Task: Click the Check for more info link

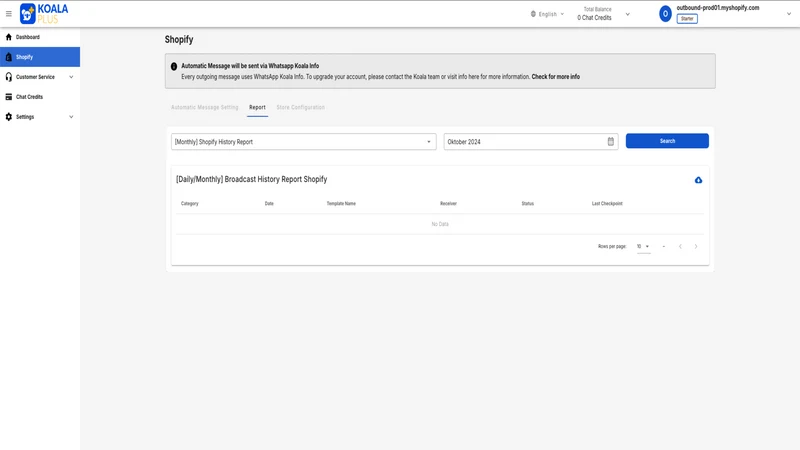Action: coord(556,77)
